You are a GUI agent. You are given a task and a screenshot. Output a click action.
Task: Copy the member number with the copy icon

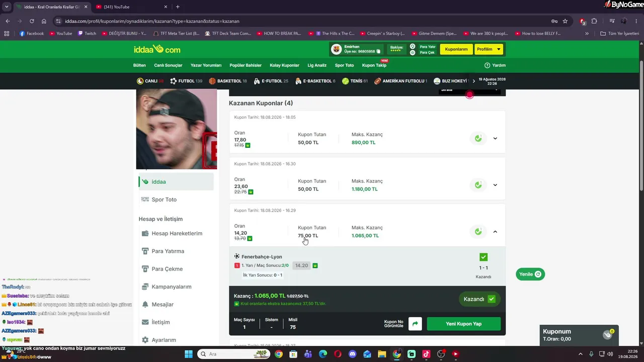click(x=378, y=51)
